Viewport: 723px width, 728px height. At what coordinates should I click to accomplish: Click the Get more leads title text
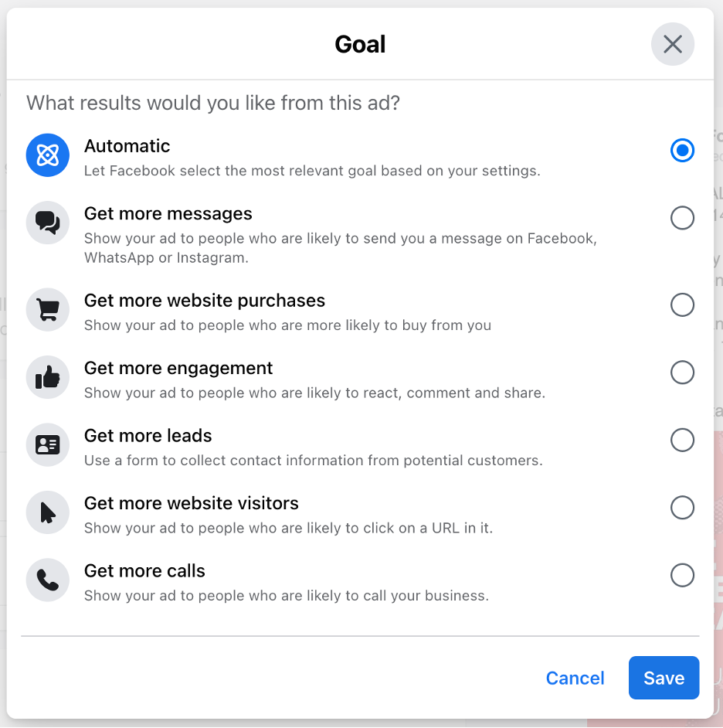pos(148,436)
